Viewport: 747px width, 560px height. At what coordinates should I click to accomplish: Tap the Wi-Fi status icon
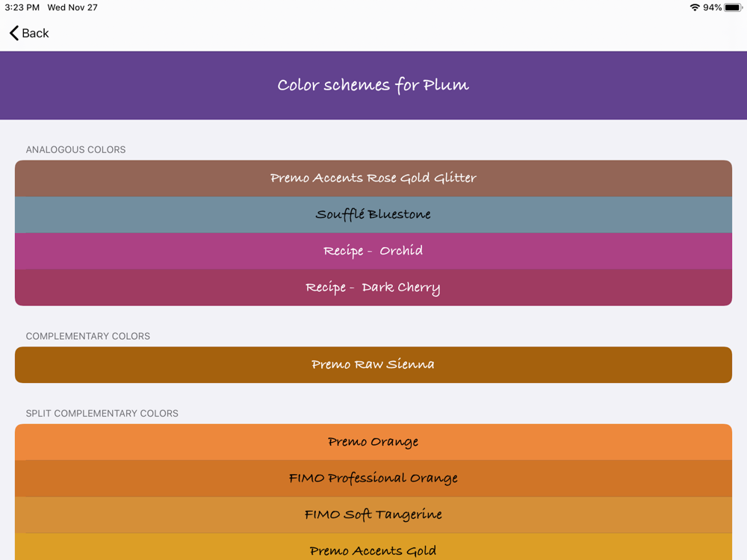tap(695, 7)
